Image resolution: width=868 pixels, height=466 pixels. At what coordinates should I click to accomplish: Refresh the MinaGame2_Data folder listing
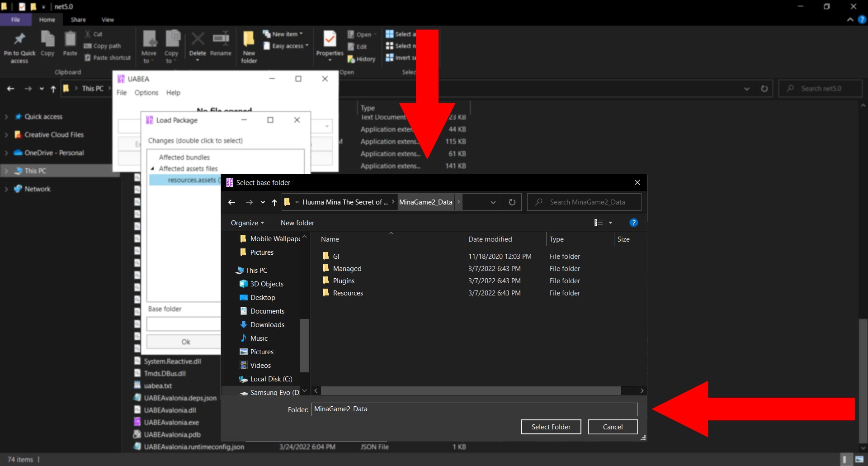click(x=512, y=202)
